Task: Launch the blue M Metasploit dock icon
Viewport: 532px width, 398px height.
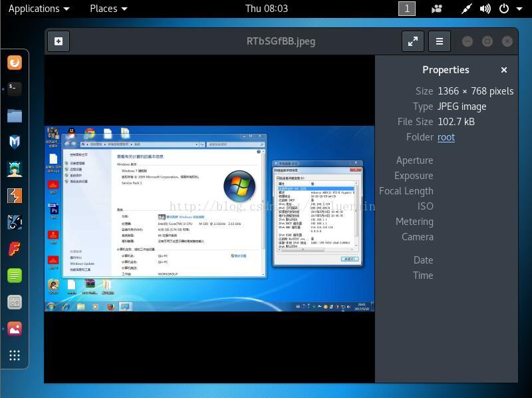Action: point(15,142)
